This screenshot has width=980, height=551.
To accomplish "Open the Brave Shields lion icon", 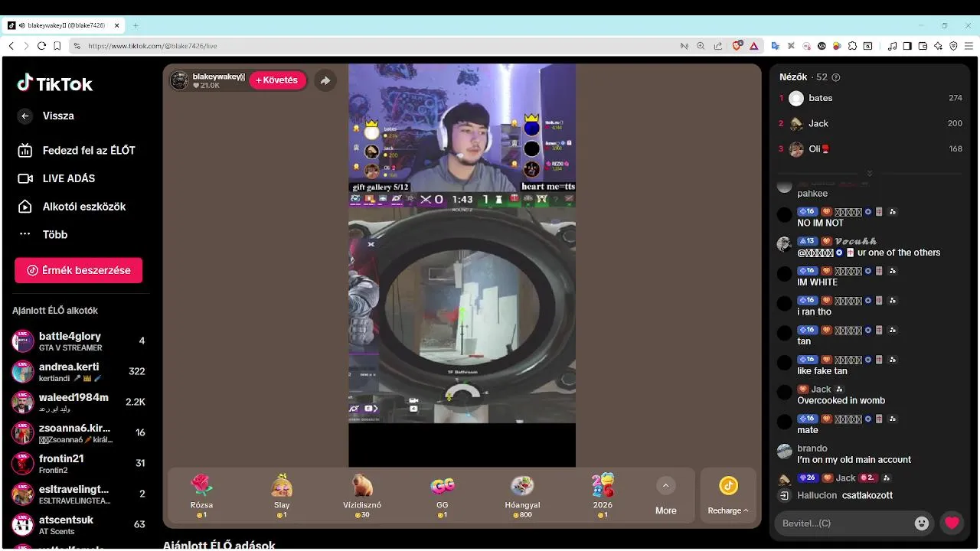I will pyautogui.click(x=737, y=46).
